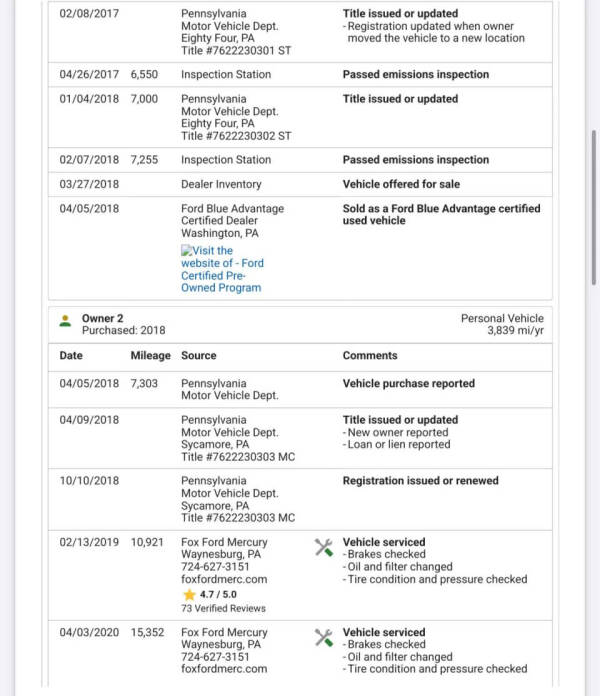
Task: Click wrench icon for 02/13/2019 service
Action: pyautogui.click(x=323, y=546)
